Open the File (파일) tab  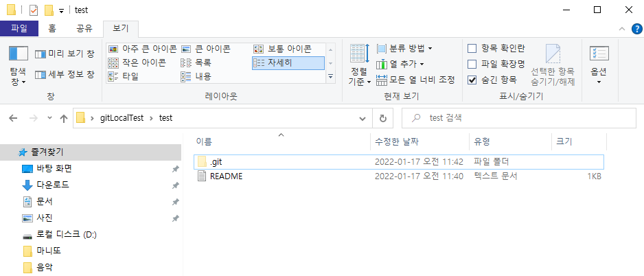19,28
